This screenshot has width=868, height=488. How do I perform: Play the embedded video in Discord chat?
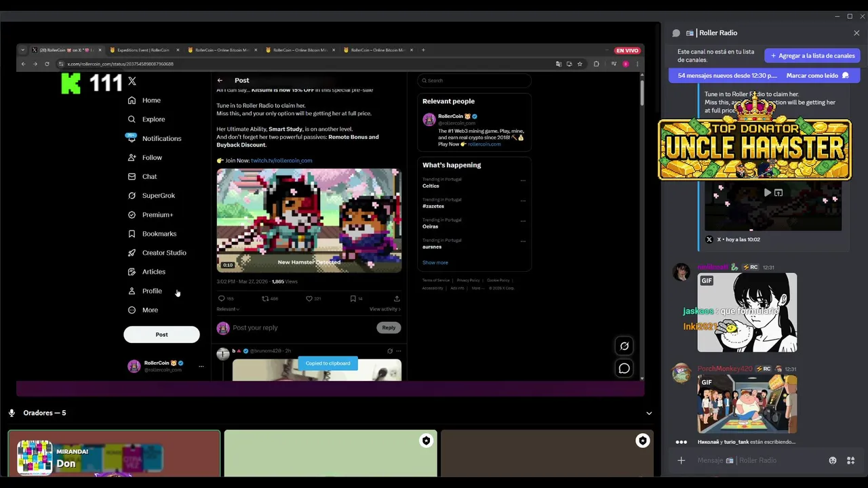[x=767, y=192]
